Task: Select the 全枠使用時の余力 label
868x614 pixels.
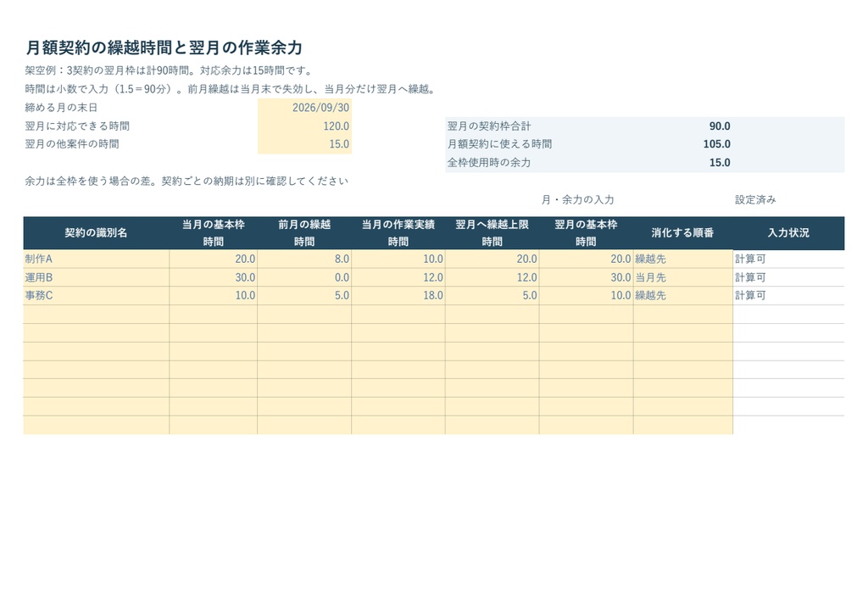Action: 489,163
